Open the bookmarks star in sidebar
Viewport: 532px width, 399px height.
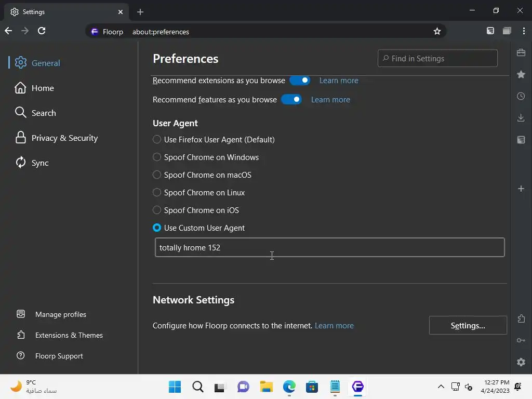click(521, 74)
